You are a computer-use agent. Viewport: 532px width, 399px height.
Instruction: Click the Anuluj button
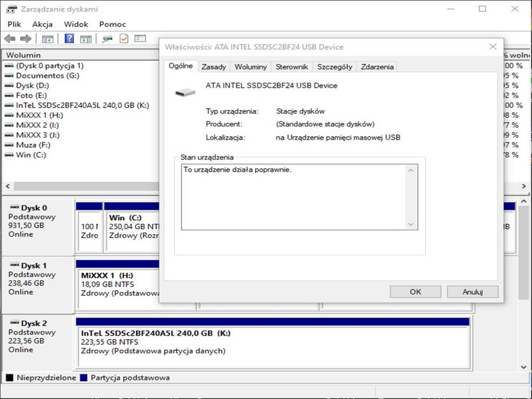coord(473,292)
